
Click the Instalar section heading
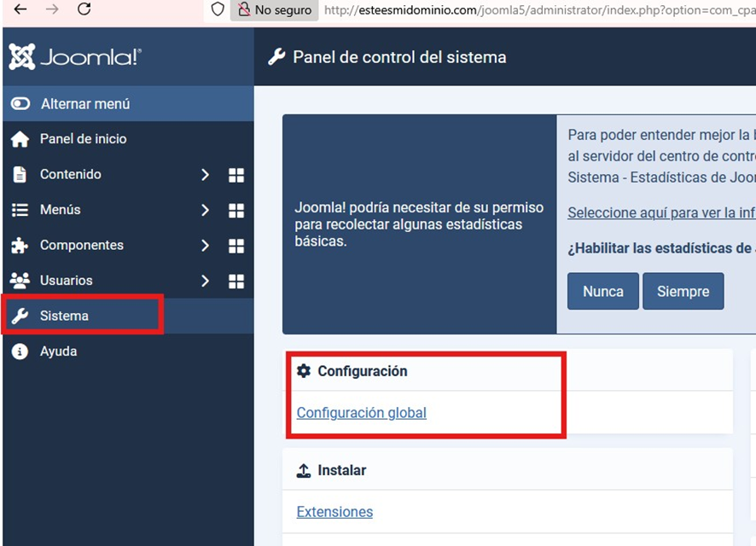[342, 470]
